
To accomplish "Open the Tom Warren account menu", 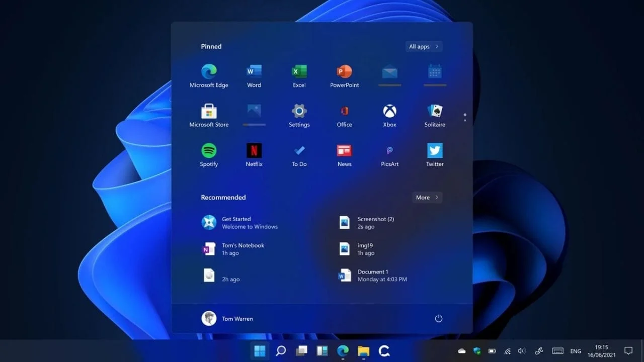I will click(227, 318).
